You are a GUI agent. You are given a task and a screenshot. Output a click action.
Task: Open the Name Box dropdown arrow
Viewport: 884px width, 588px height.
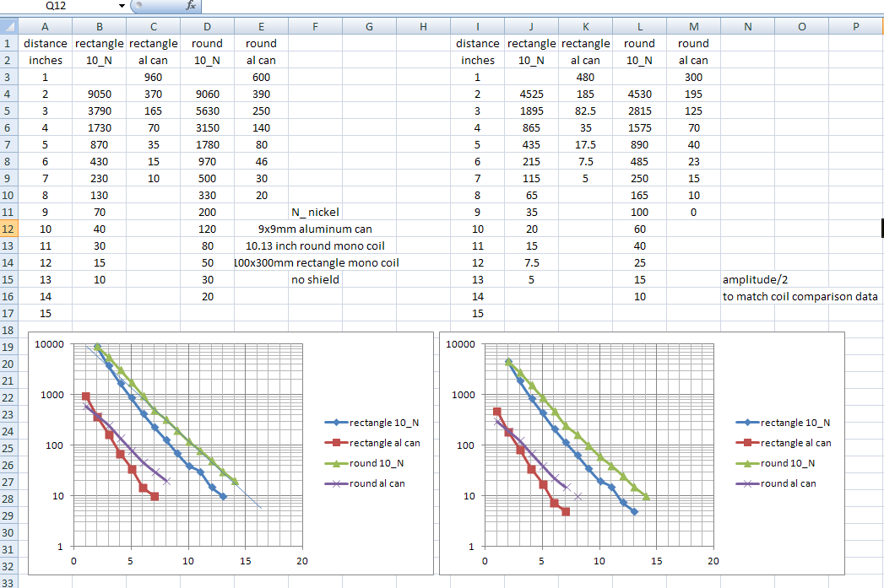coord(122,6)
